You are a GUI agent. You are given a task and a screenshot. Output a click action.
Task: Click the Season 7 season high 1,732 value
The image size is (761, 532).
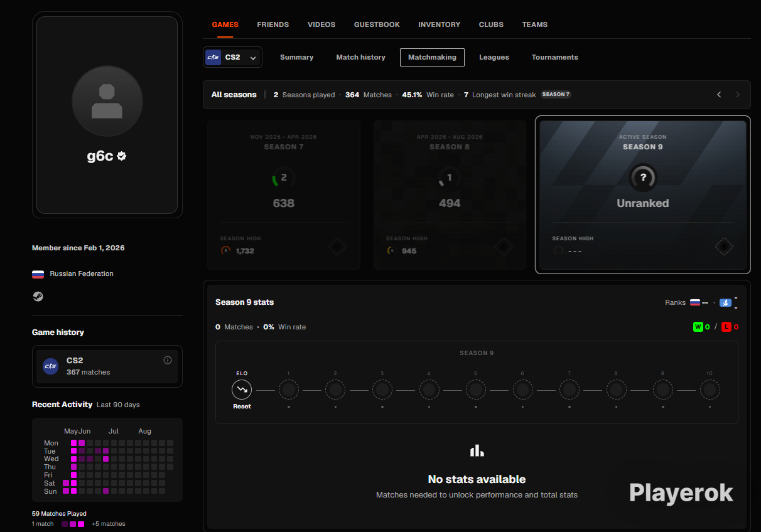245,251
